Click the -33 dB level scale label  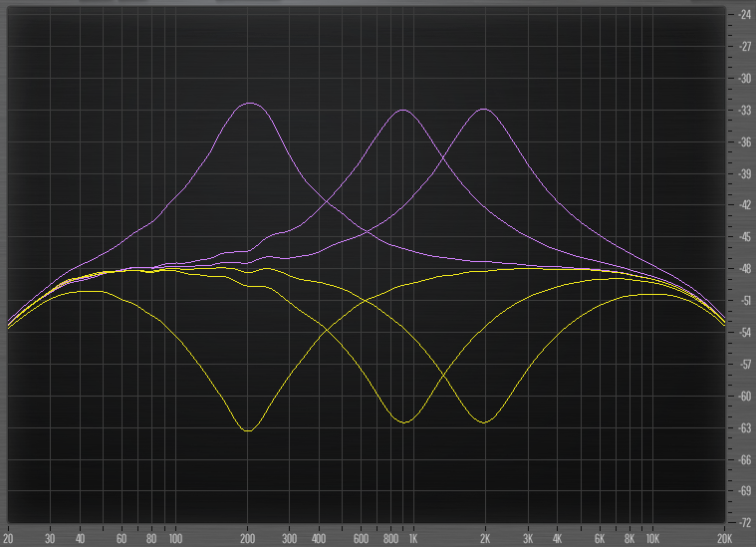tap(745, 111)
